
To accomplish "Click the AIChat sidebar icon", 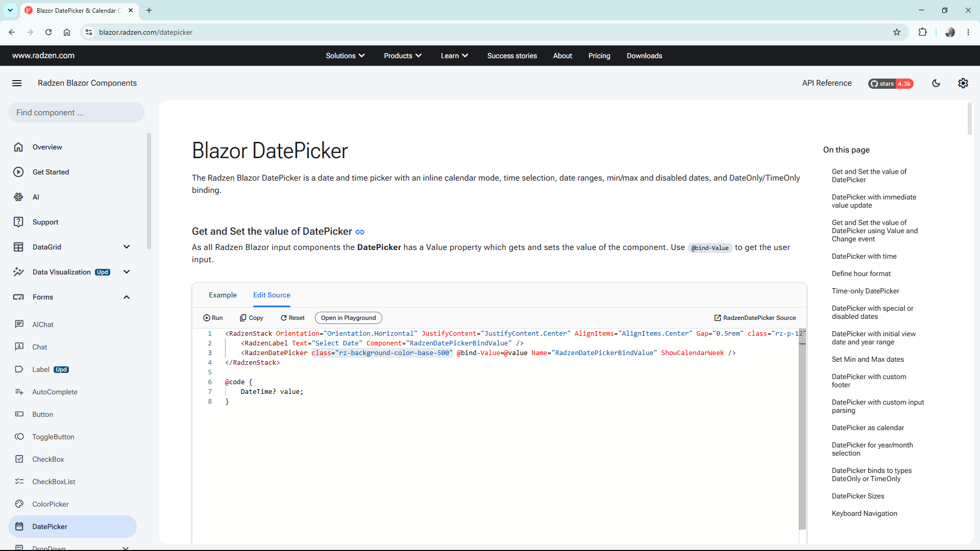I will point(19,324).
